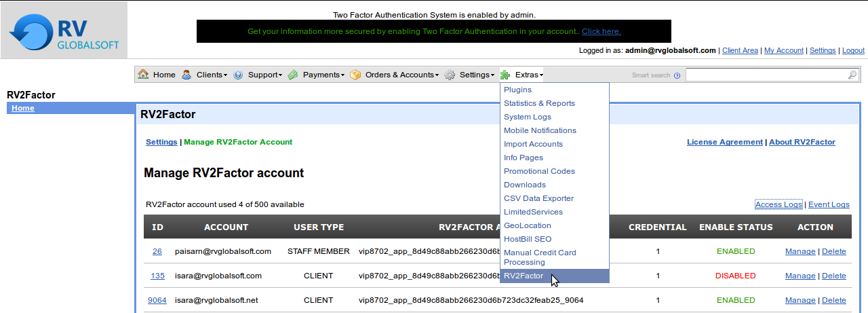Open account ID 135 link

(157, 276)
